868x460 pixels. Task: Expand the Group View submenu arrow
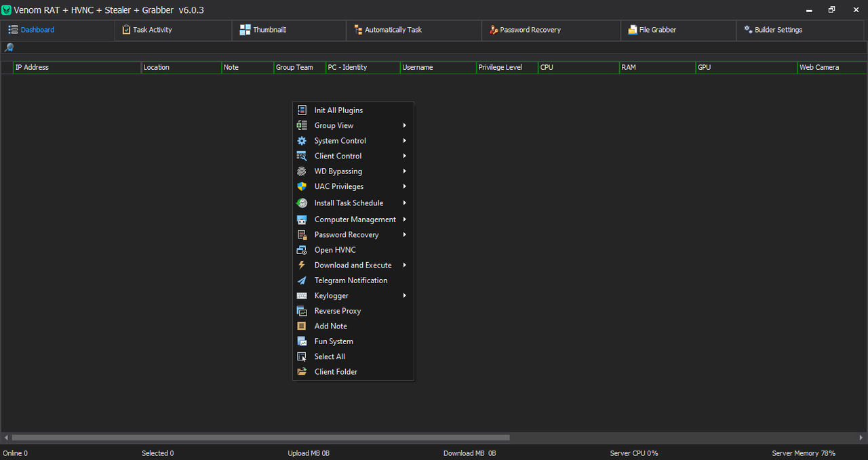tap(404, 125)
